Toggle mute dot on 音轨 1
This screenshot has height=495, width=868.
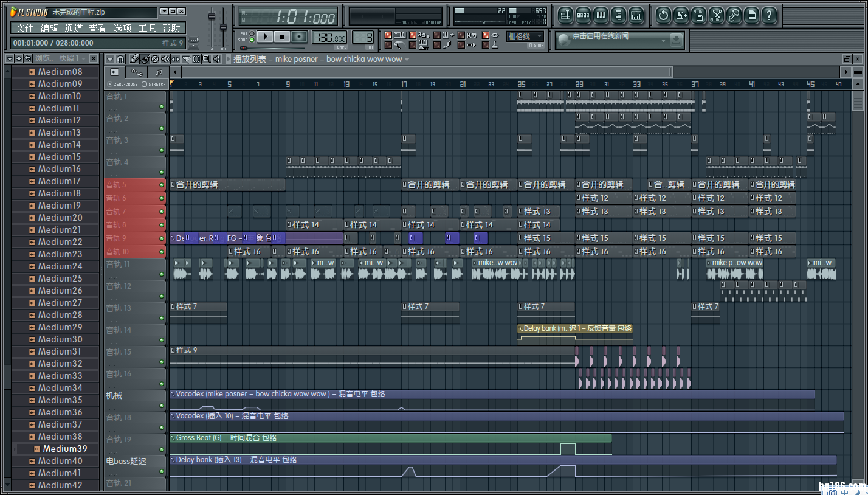pyautogui.click(x=162, y=106)
